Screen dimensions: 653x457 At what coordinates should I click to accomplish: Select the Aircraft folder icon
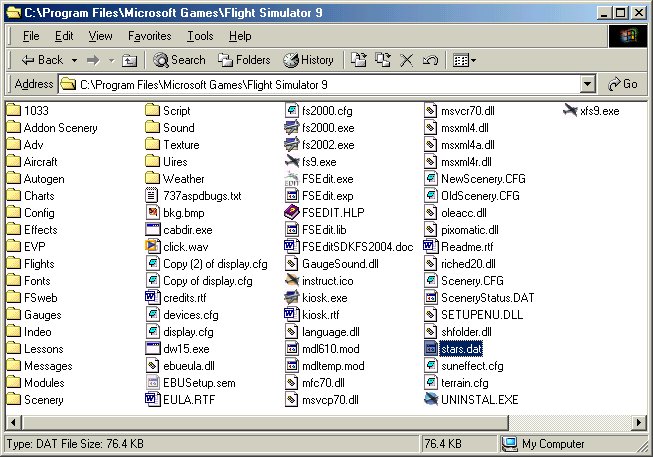[14, 162]
